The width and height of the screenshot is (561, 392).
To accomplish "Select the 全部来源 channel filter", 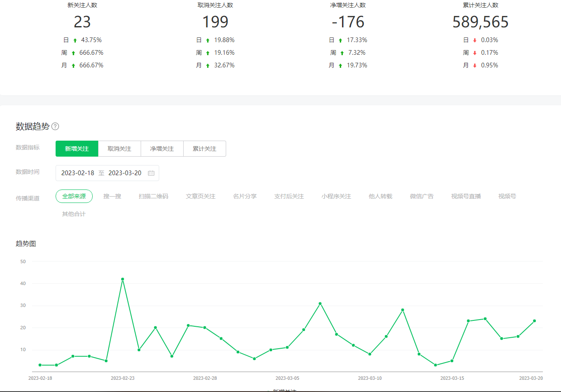I will point(74,196).
